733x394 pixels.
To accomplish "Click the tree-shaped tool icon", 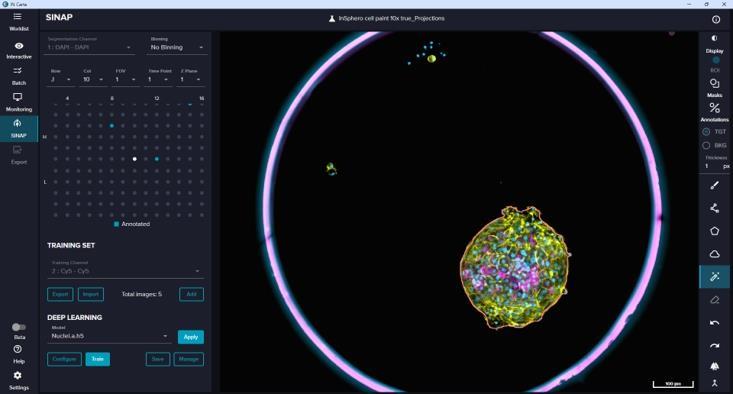I will pos(714,366).
